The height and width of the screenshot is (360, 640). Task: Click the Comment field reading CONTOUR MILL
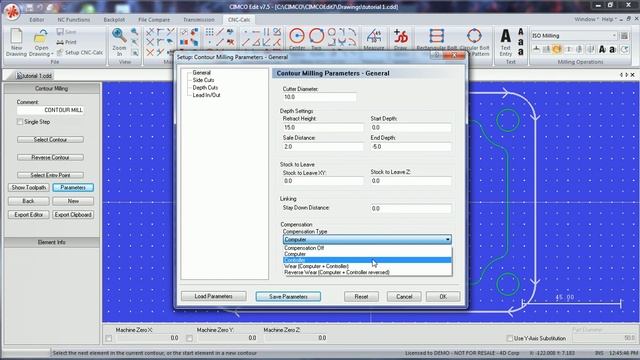(51, 110)
